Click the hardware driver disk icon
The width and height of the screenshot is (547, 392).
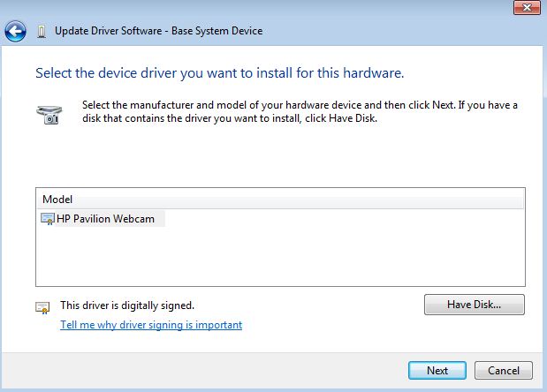49,114
